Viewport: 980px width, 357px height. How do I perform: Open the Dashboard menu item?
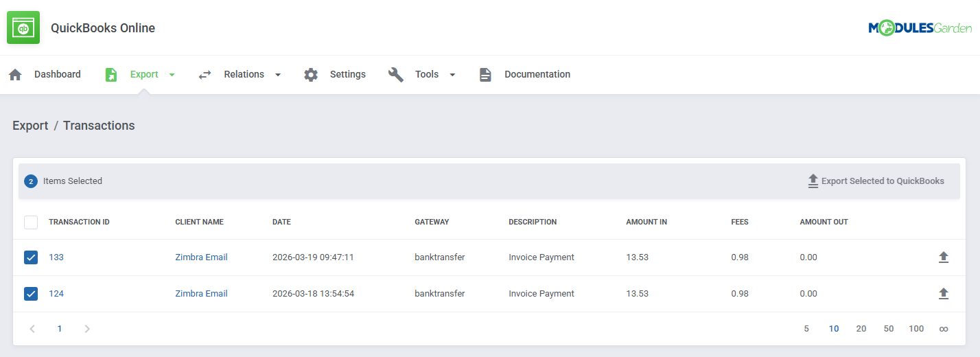(58, 74)
